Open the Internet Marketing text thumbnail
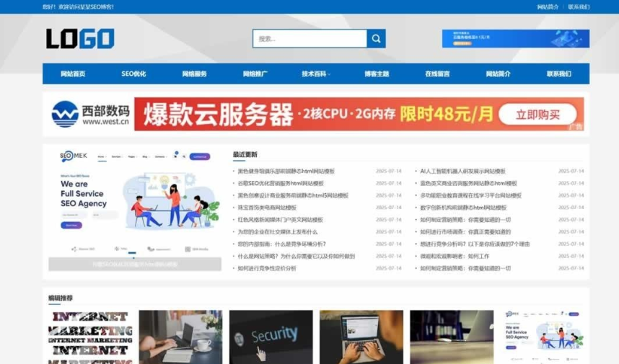The height and width of the screenshot is (364, 619). point(90,337)
